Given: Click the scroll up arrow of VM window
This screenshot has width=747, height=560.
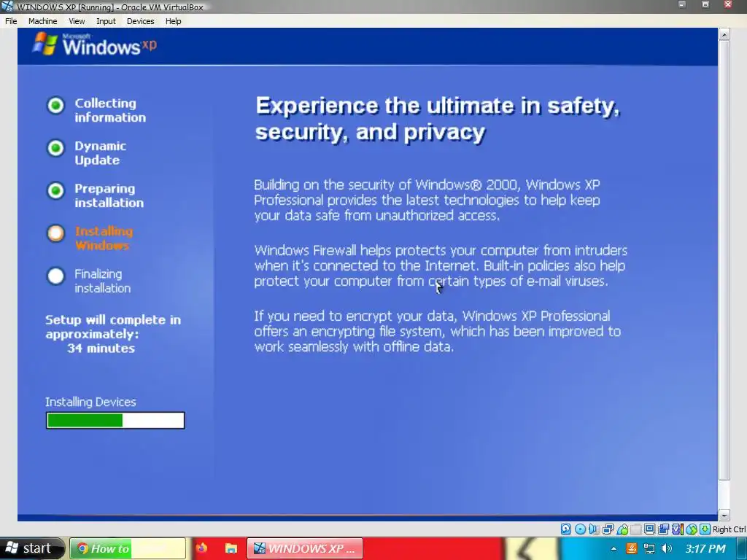Looking at the screenshot, I should coord(724,34).
